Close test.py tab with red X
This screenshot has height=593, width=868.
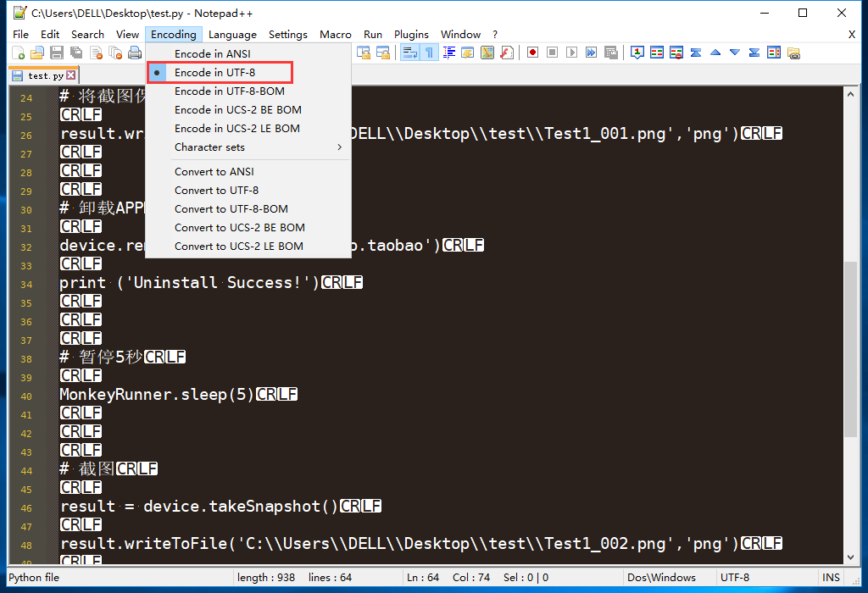(x=71, y=75)
